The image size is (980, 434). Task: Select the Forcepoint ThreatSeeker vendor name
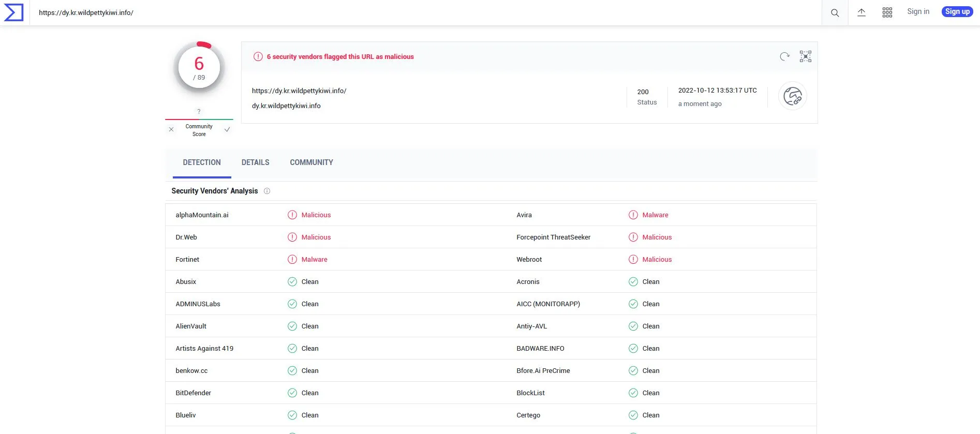[x=553, y=237]
